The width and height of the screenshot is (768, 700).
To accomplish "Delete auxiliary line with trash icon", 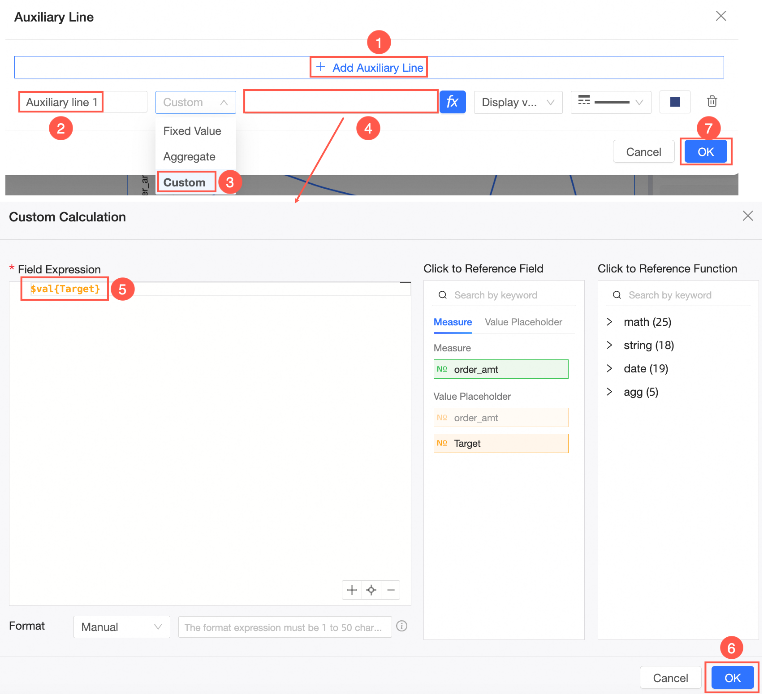I will (x=712, y=101).
